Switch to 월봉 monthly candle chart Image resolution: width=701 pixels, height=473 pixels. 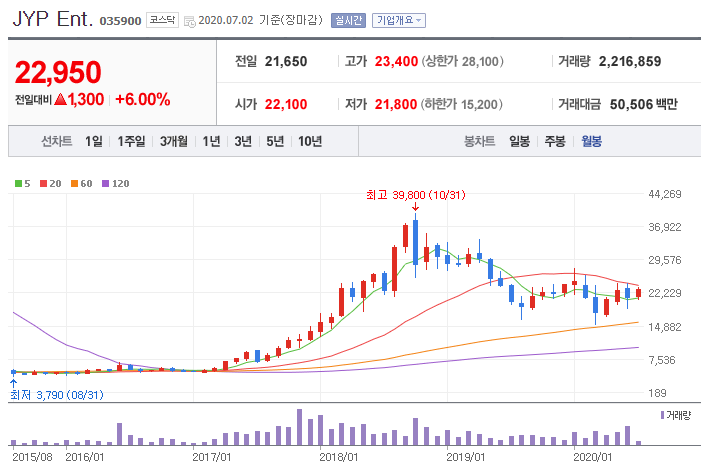click(591, 141)
